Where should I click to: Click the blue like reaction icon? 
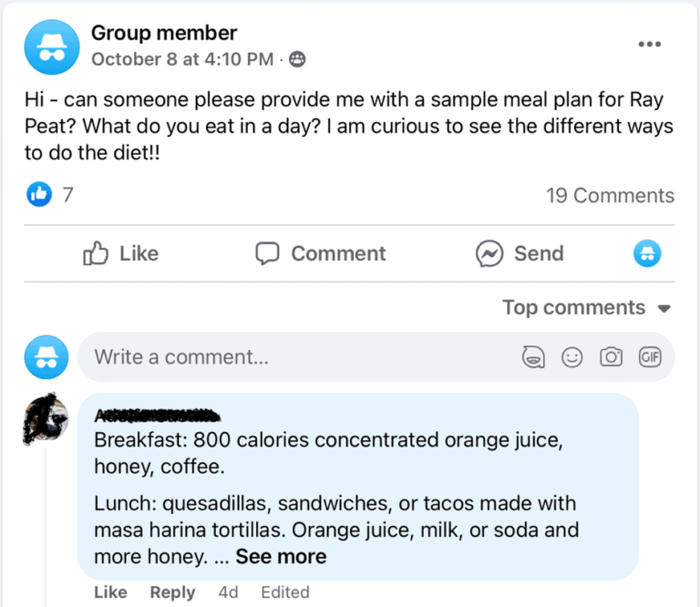click(x=39, y=194)
